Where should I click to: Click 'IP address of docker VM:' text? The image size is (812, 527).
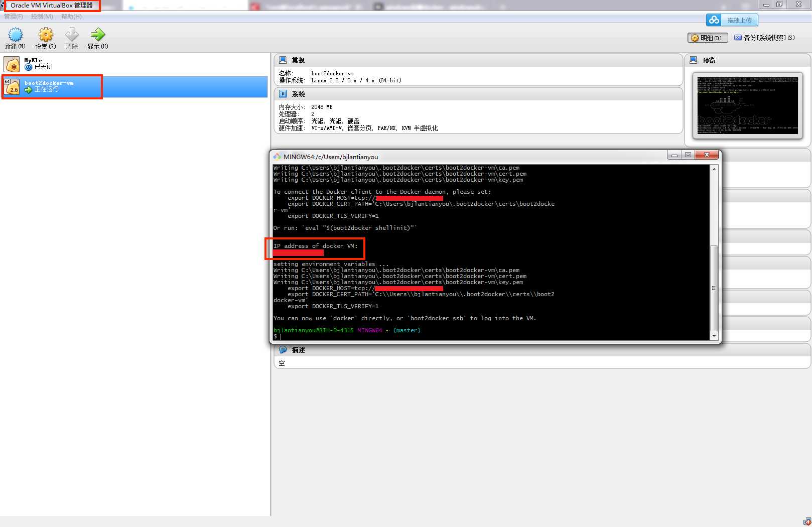coord(316,246)
